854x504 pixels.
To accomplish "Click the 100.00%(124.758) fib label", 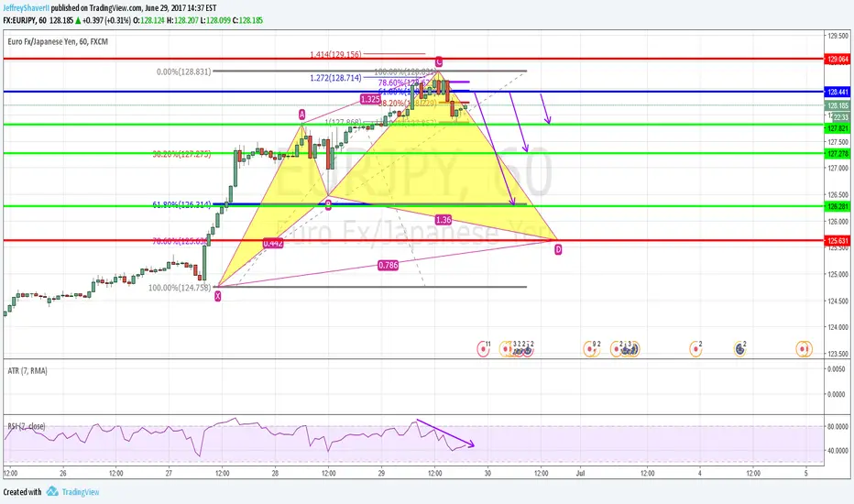I will coord(180,288).
